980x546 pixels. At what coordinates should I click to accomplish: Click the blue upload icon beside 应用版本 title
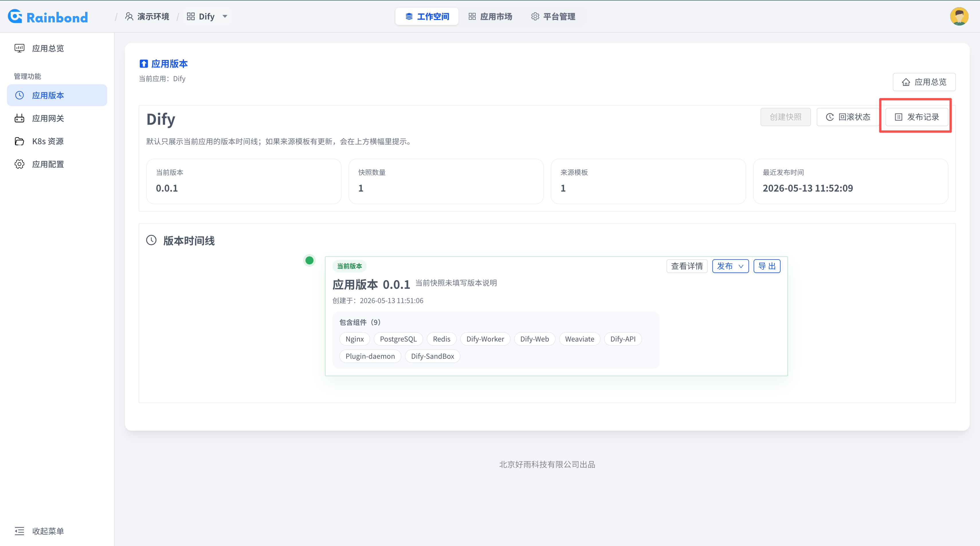144,64
